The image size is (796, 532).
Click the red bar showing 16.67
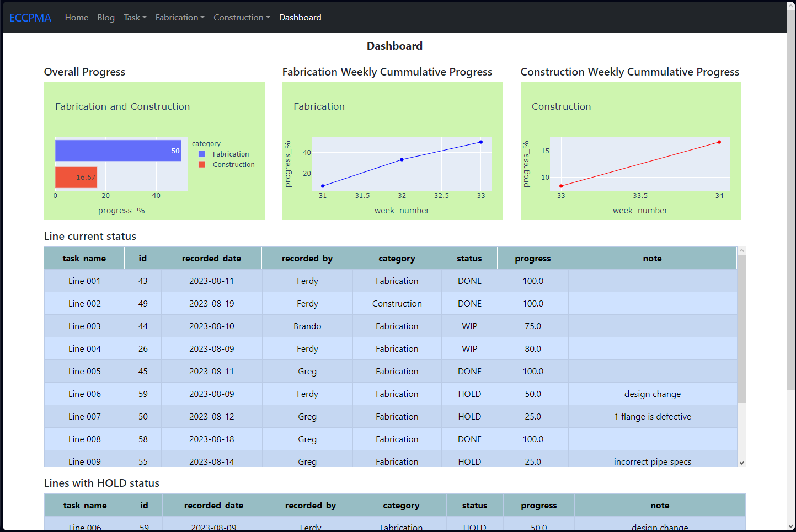tap(76, 177)
